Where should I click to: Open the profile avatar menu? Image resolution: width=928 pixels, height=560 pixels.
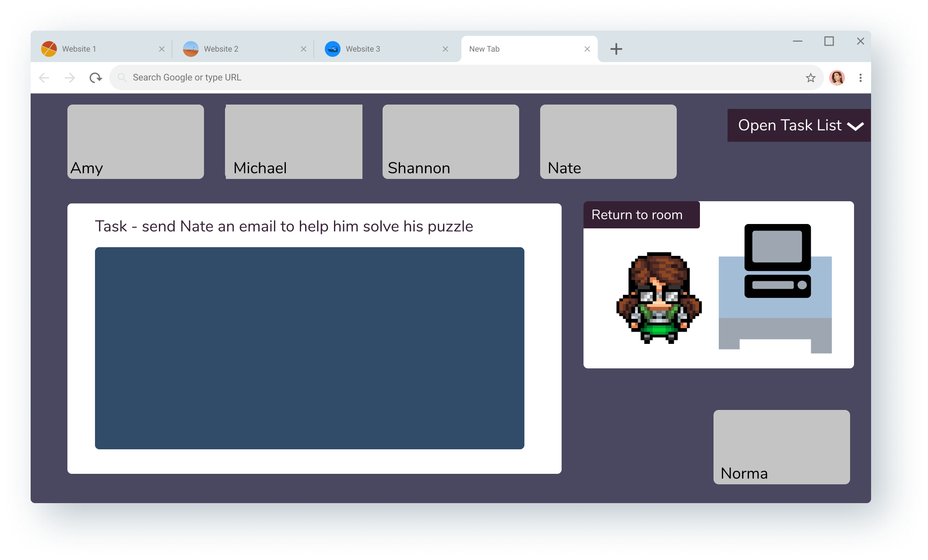click(x=837, y=78)
